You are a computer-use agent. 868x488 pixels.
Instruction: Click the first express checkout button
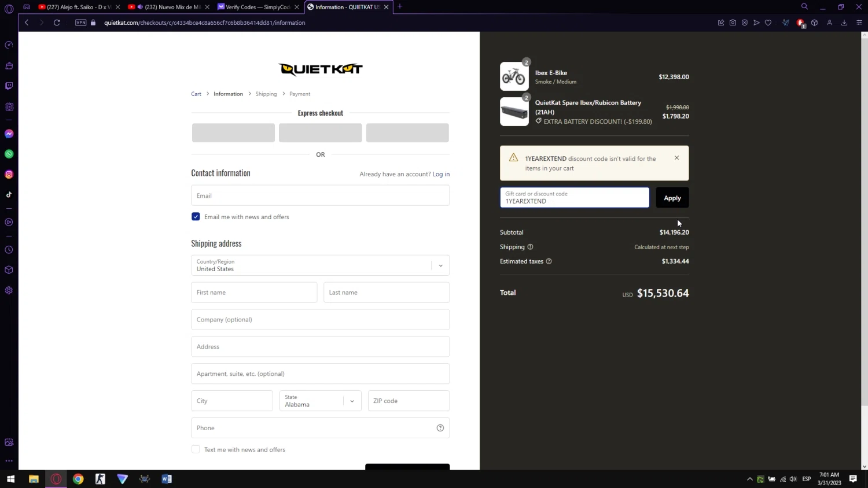(233, 132)
